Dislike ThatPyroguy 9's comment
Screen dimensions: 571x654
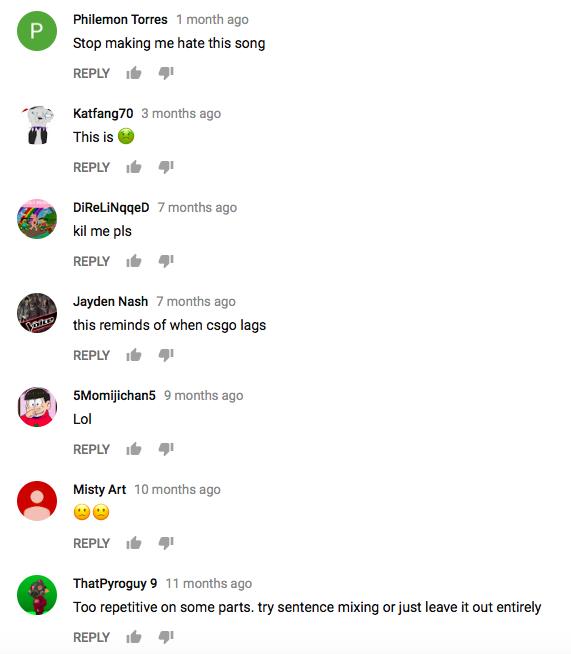tap(166, 637)
